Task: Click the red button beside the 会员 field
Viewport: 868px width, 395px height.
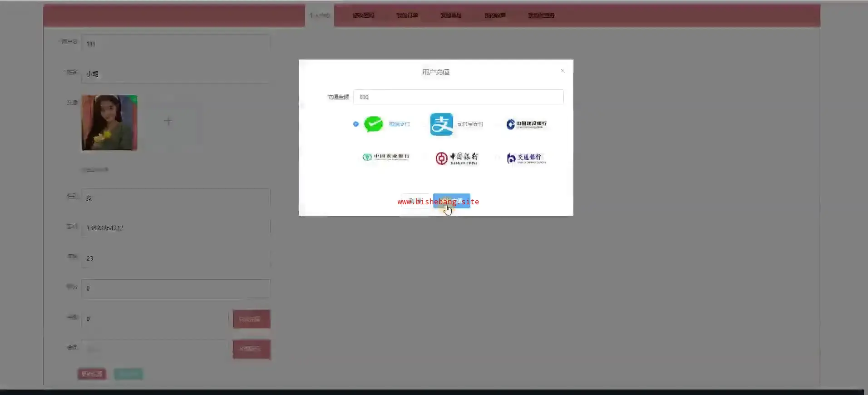Action: pos(252,349)
